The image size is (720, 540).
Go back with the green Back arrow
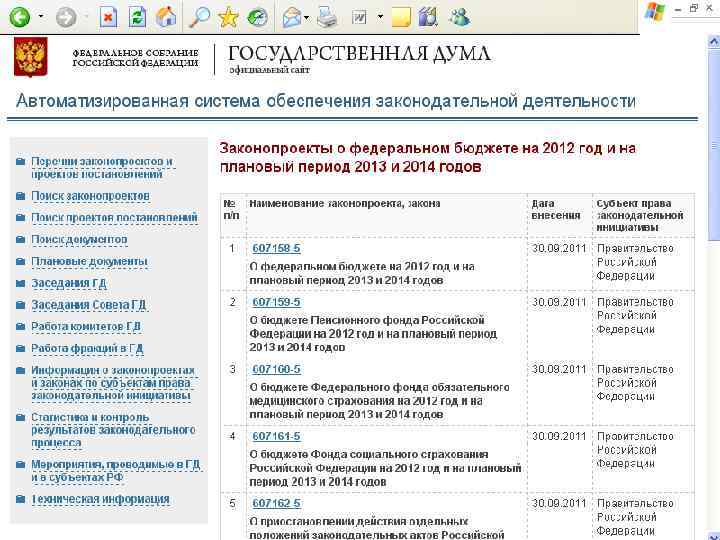(x=20, y=17)
